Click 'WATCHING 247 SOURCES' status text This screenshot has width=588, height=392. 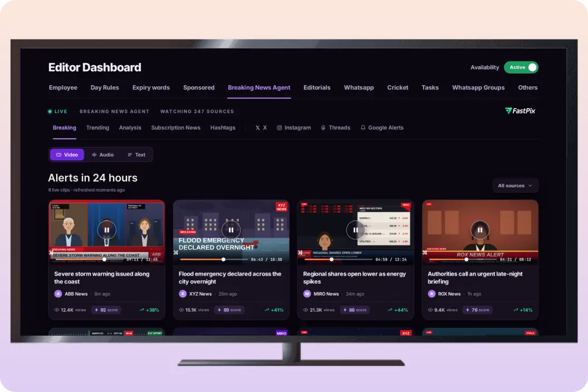point(197,111)
